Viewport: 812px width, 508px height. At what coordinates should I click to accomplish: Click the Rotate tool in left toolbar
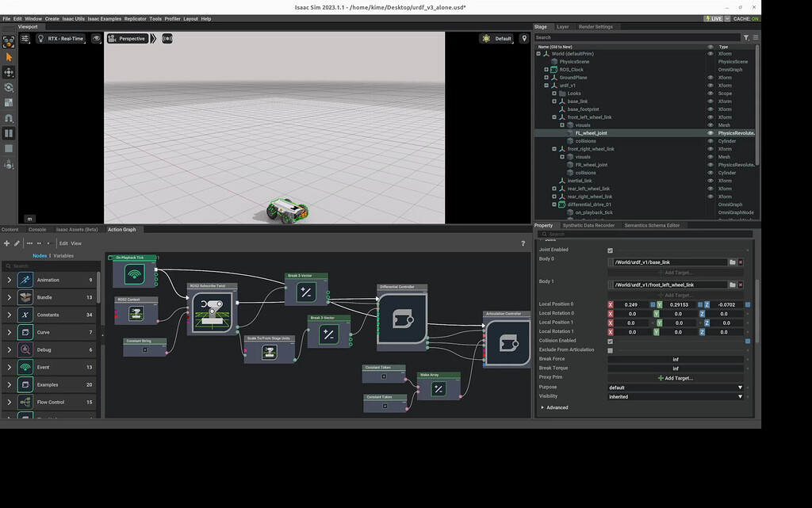[x=10, y=87]
